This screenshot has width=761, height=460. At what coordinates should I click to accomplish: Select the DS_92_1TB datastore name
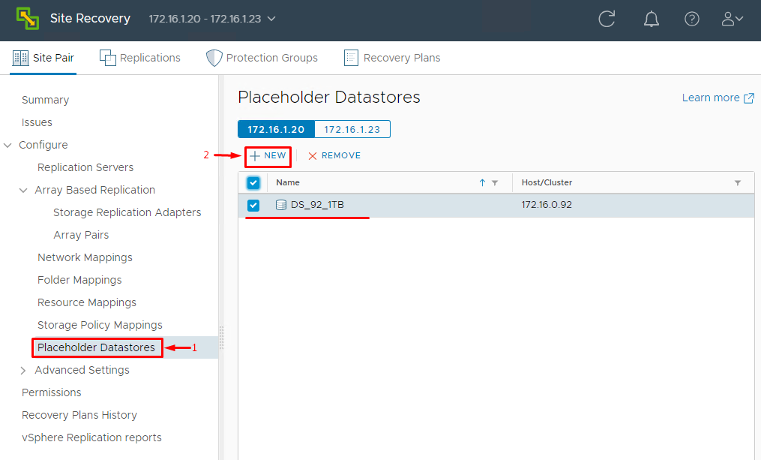tap(317, 205)
